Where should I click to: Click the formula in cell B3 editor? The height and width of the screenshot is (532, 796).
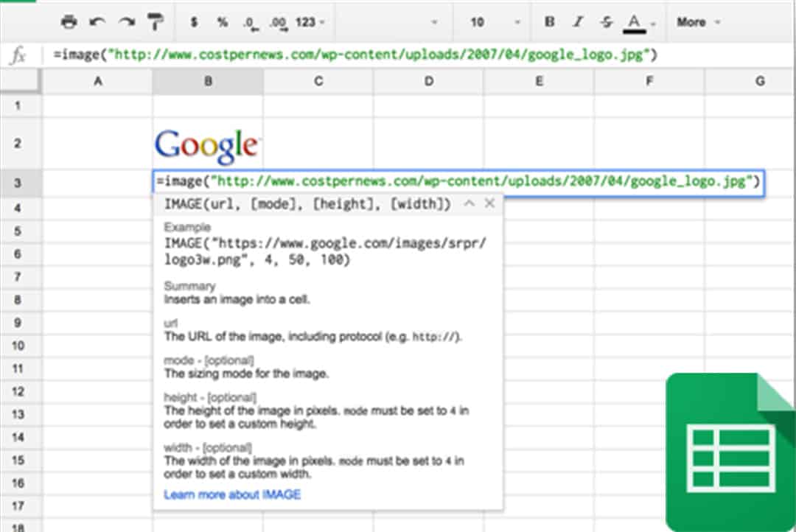(458, 182)
